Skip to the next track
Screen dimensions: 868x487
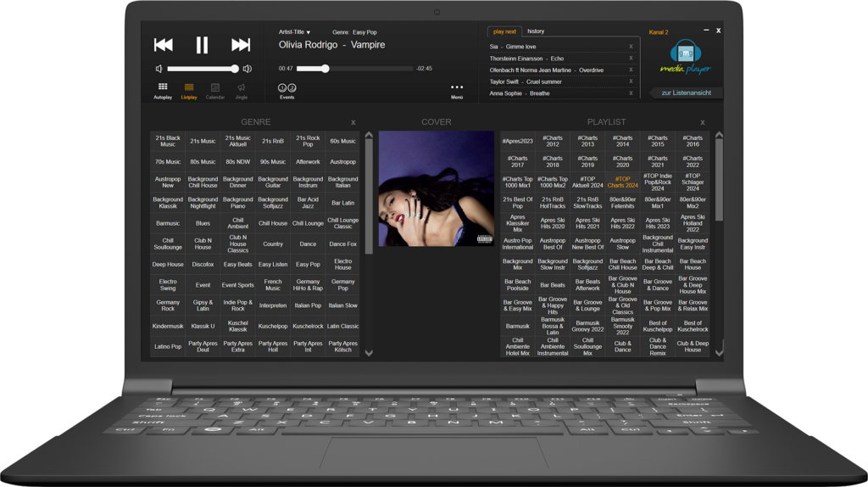(241, 45)
